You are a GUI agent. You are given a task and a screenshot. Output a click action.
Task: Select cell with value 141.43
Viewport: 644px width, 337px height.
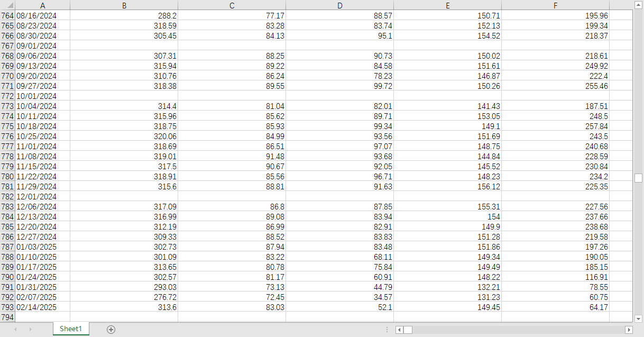447,106
